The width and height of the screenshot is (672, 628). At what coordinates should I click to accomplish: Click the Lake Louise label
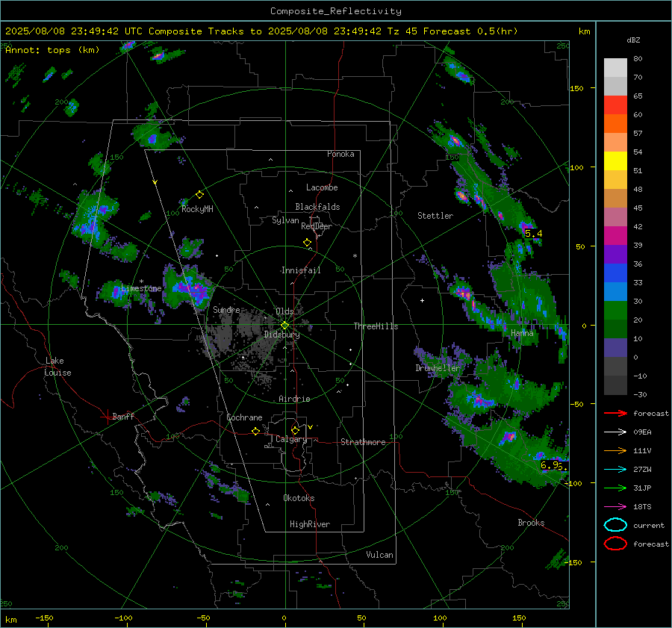(x=57, y=367)
